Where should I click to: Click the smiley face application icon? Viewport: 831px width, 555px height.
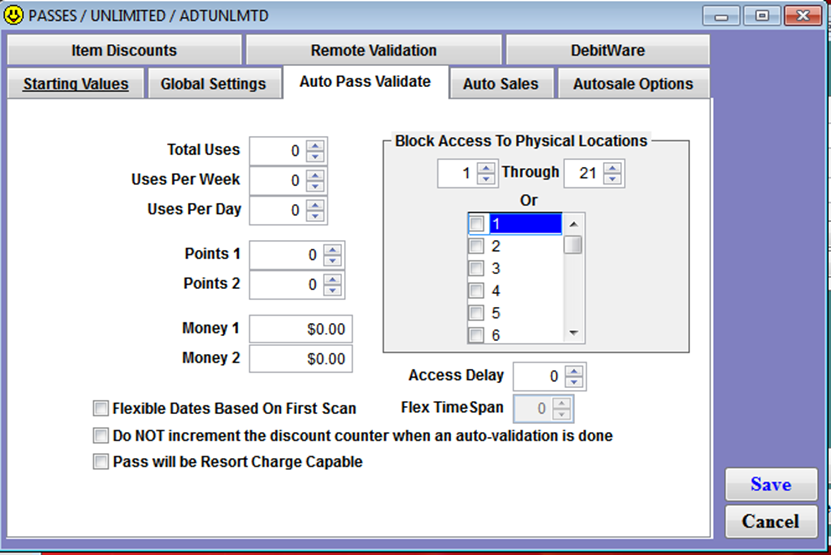coord(13,15)
